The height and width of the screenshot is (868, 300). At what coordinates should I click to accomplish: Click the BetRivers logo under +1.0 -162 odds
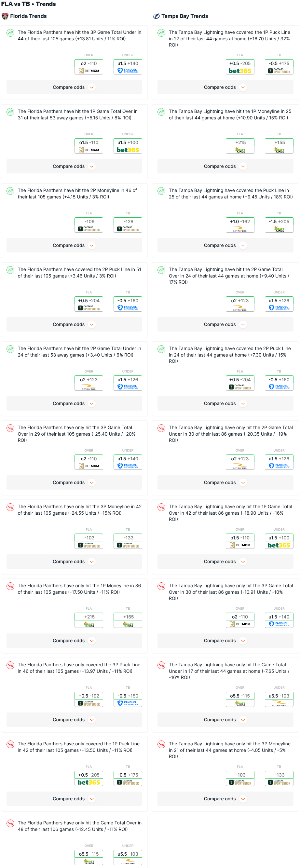pos(240,229)
